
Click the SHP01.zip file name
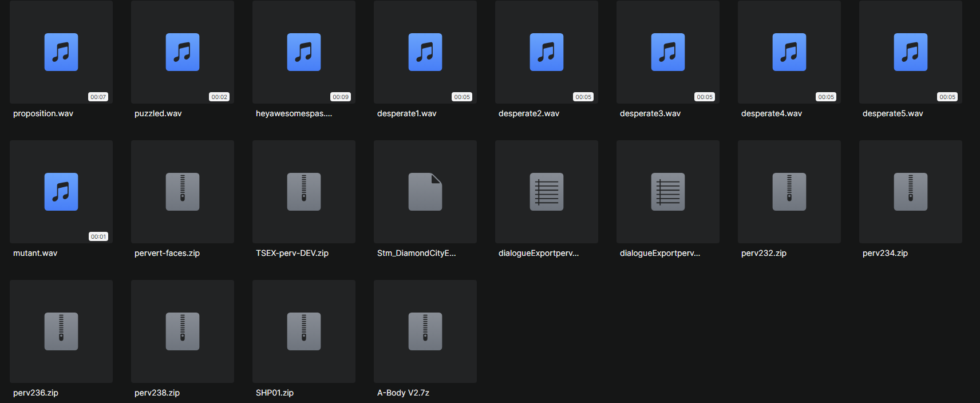275,393
